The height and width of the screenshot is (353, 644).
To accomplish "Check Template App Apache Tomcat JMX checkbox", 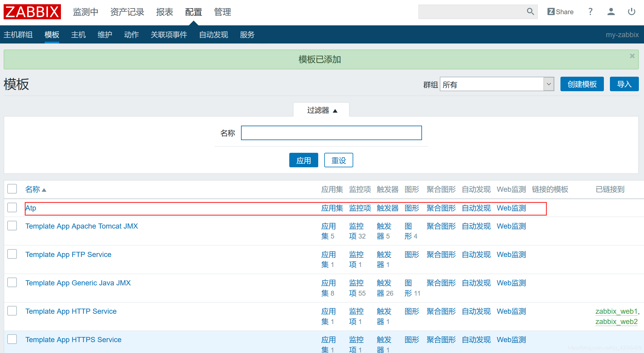I will [x=12, y=226].
